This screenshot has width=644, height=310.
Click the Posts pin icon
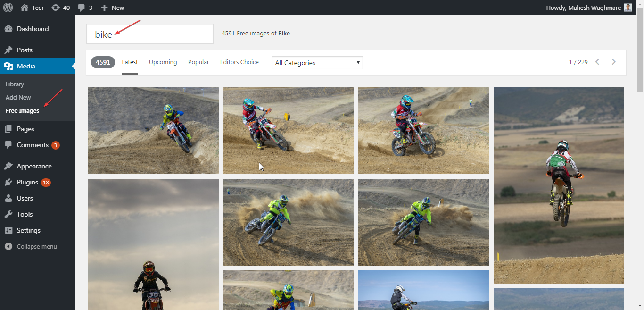[8, 50]
